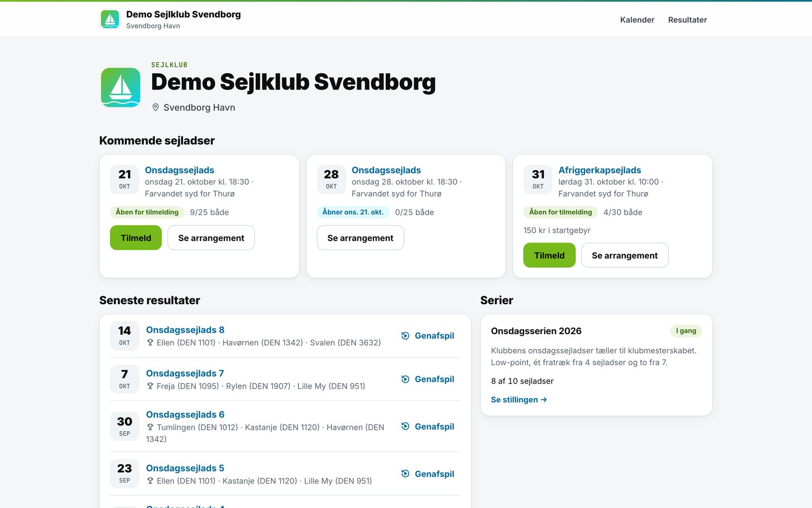Click the header sailboat logo icon
812x508 pixels.
pyautogui.click(x=110, y=19)
